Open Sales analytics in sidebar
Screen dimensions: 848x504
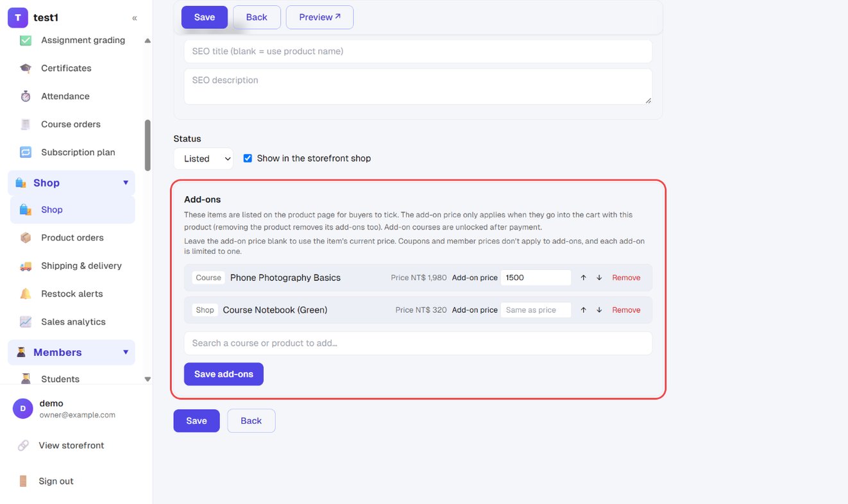[72, 322]
